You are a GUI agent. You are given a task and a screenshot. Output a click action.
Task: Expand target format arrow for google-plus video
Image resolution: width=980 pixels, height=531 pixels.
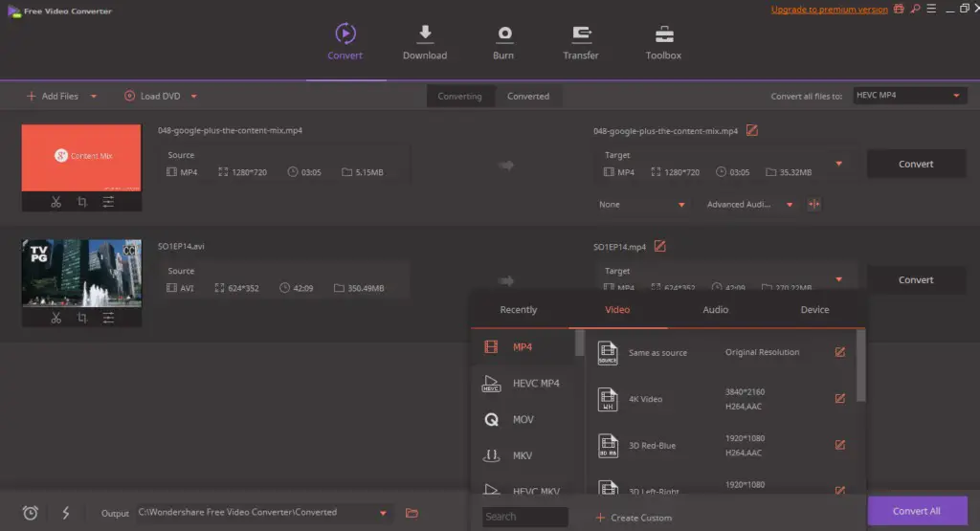838,164
